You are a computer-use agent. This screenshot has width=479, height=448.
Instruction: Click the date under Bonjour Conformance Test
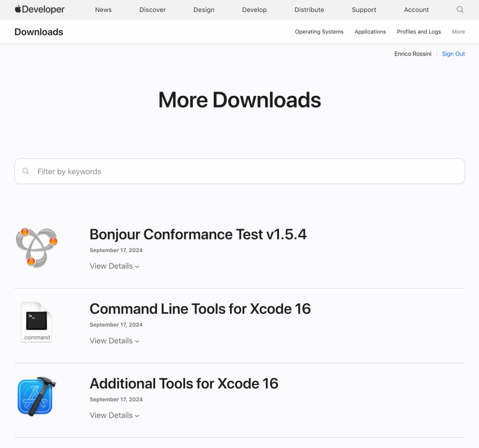click(x=116, y=250)
